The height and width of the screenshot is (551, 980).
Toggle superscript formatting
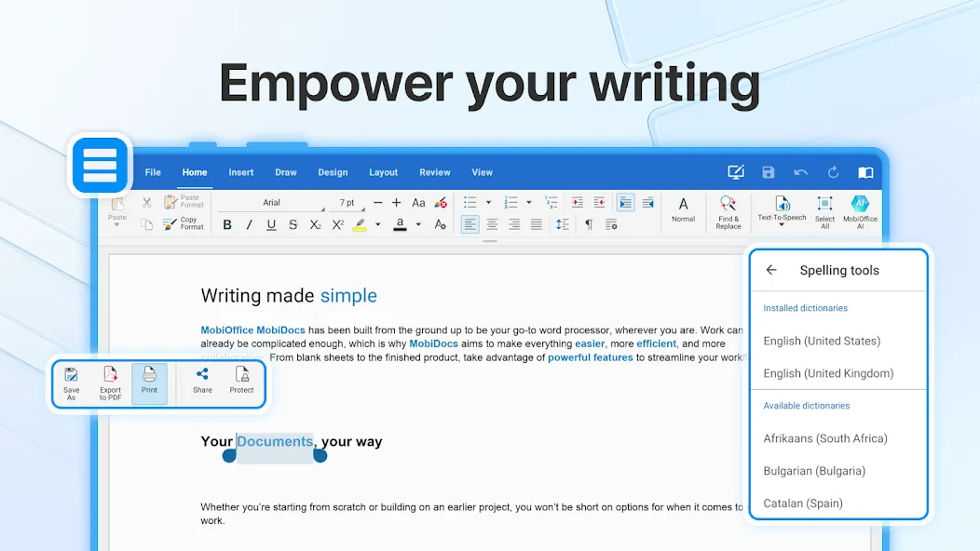(x=337, y=224)
